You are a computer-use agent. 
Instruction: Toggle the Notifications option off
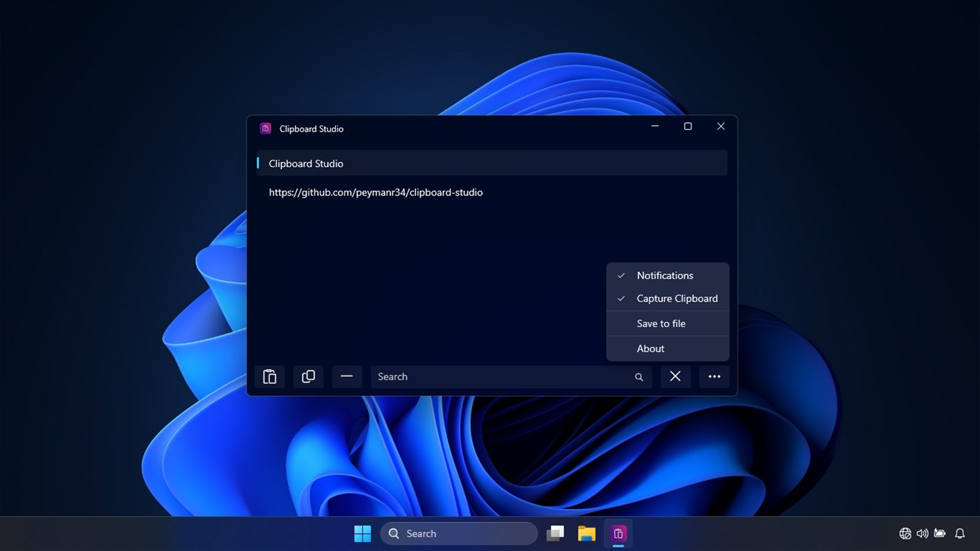(x=668, y=275)
